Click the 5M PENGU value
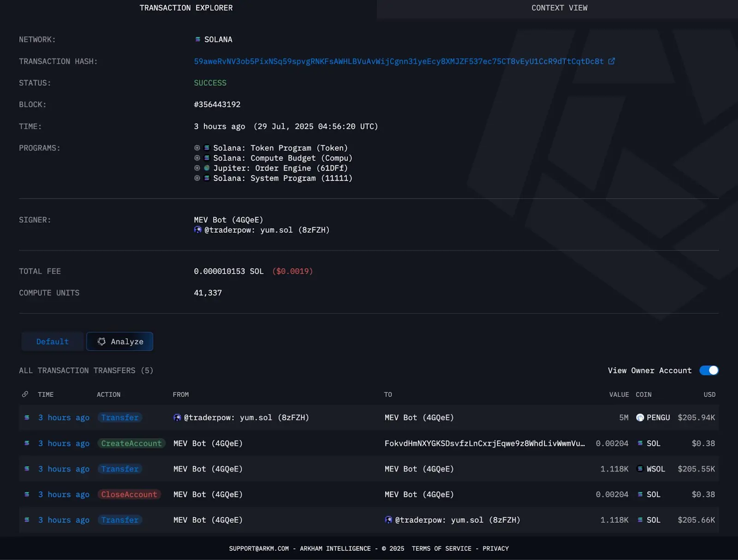Image resolution: width=738 pixels, height=560 pixels. [x=624, y=418]
